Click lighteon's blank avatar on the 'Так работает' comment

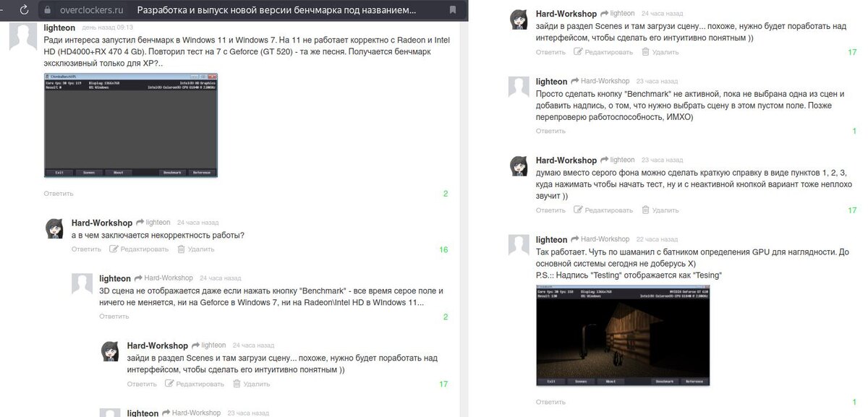click(x=519, y=245)
